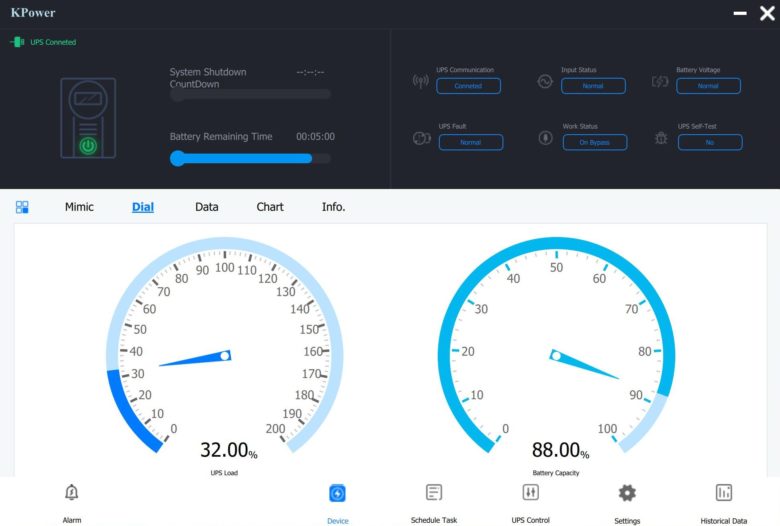Click the UPS Conneted status text
The height and width of the screenshot is (526, 780).
[53, 42]
